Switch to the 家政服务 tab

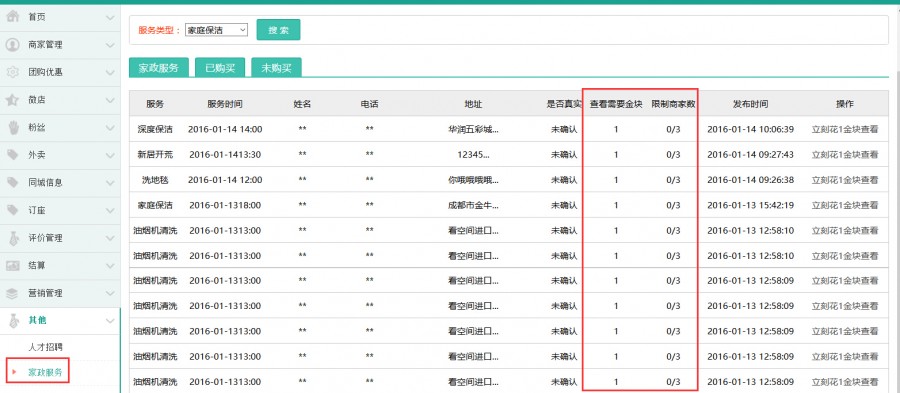(x=158, y=67)
